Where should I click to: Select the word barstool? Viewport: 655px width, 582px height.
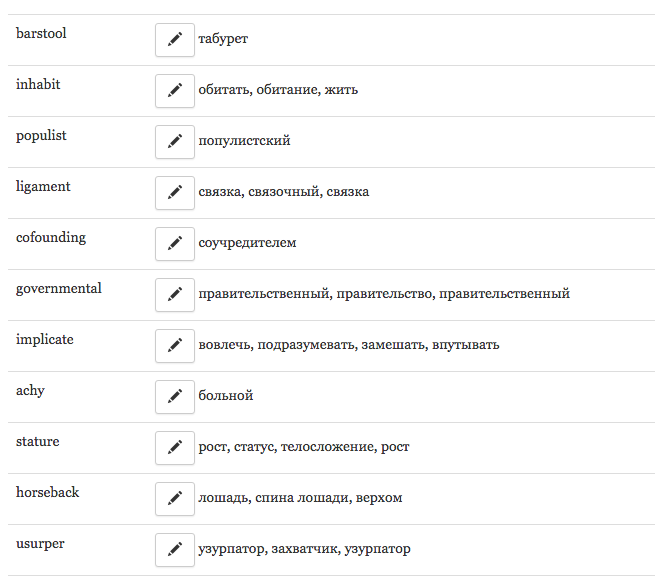pyautogui.click(x=41, y=34)
